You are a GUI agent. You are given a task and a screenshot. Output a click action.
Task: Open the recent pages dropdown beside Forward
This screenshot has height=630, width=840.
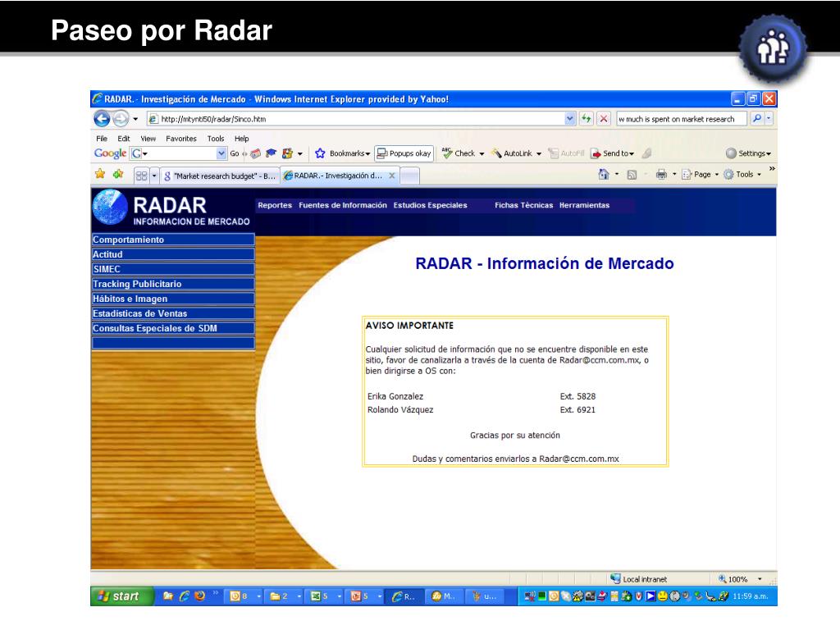(x=135, y=119)
